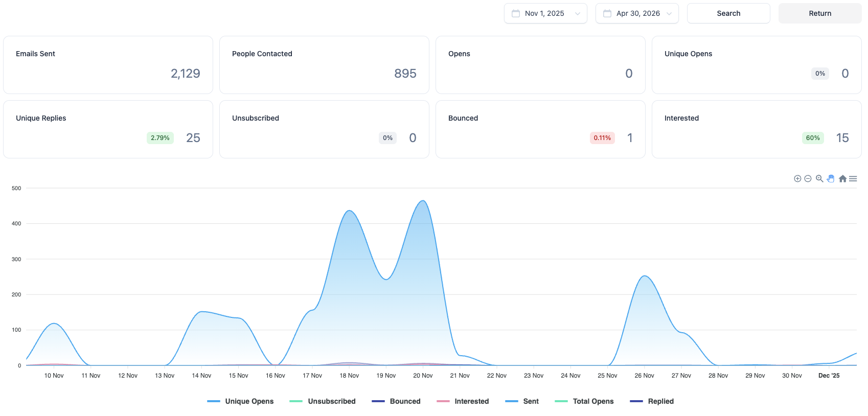
Task: Toggle Total Opens series in legend
Action: pos(584,401)
